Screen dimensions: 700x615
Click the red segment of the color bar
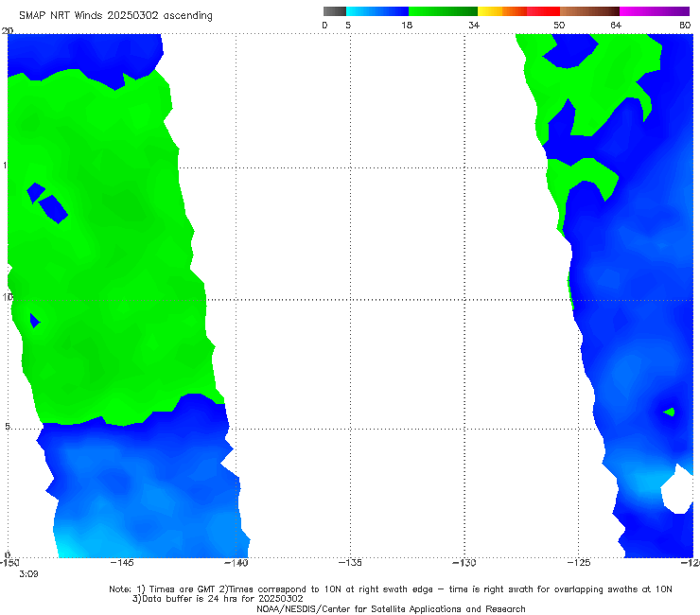(543, 11)
